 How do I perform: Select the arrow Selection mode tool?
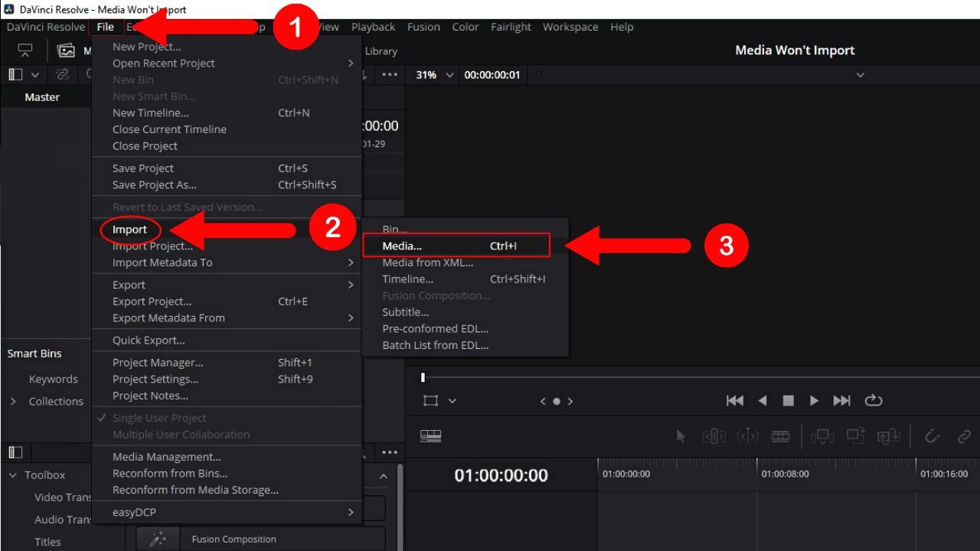coord(681,436)
